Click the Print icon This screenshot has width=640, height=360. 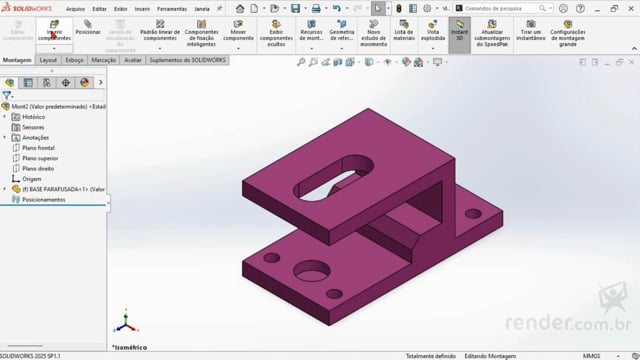click(x=316, y=8)
